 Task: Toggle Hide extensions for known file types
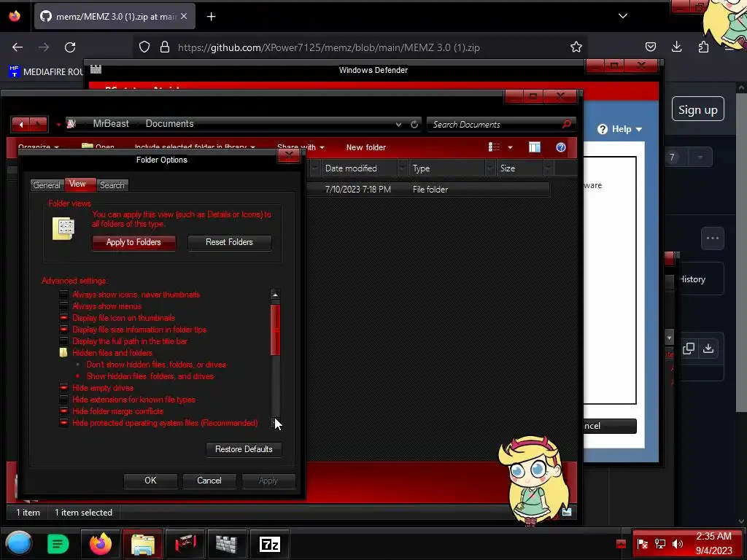point(64,400)
